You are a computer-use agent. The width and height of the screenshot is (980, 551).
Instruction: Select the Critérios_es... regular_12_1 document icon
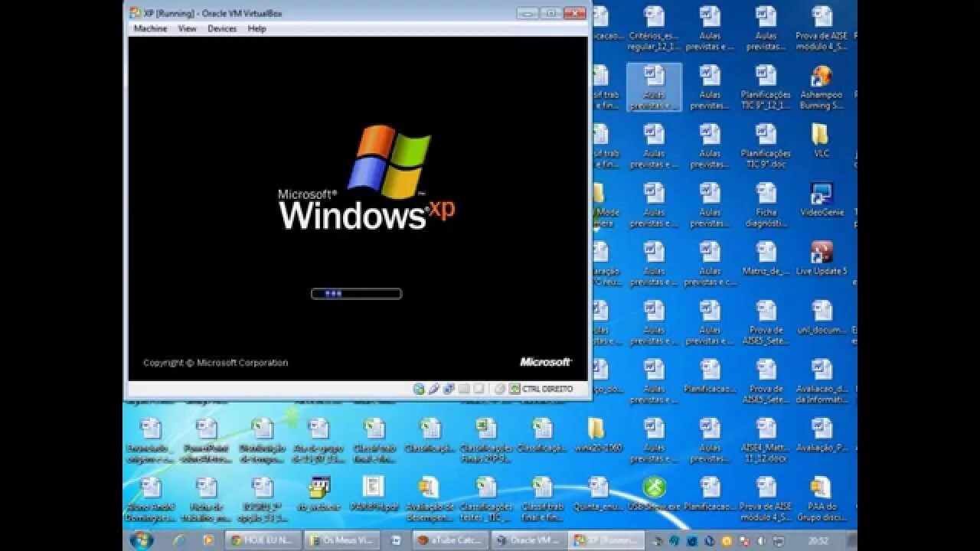coord(654,28)
